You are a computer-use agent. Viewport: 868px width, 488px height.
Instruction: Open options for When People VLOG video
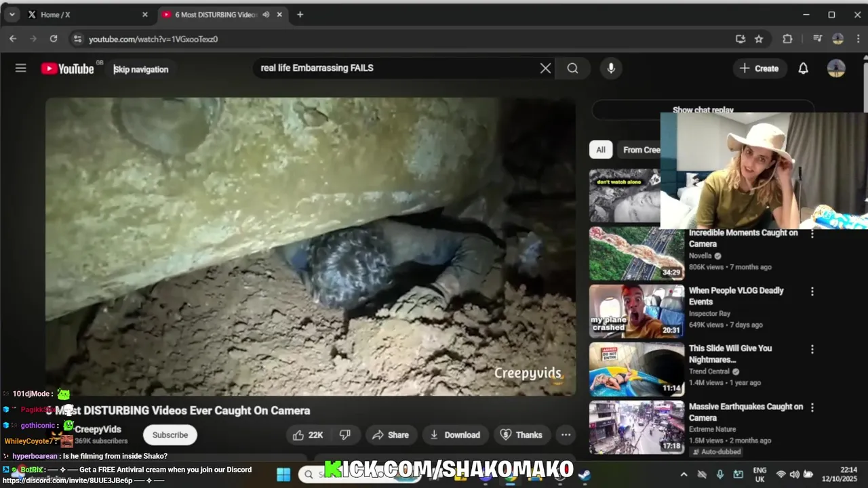812,291
